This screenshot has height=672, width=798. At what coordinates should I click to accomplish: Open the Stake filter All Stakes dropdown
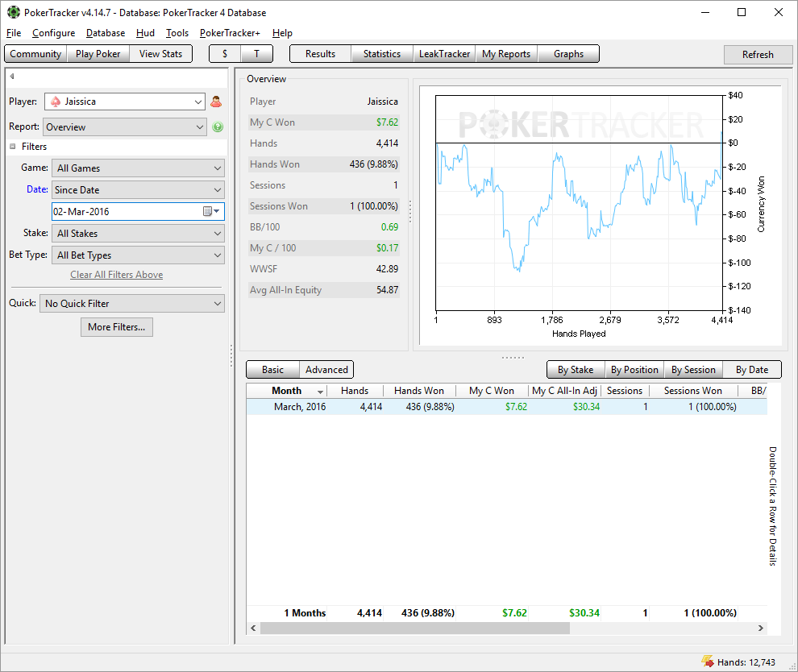pos(138,234)
